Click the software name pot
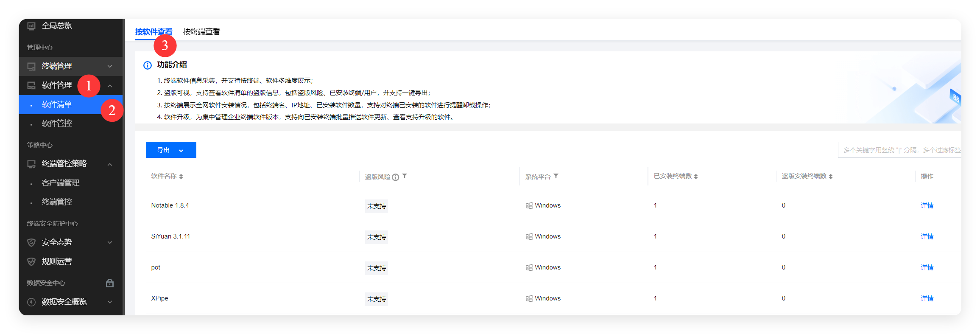Screen dimensions: 980x334 click(x=156, y=267)
